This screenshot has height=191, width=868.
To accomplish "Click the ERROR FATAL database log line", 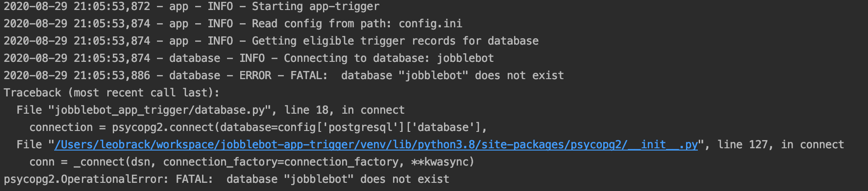I will tap(284, 75).
